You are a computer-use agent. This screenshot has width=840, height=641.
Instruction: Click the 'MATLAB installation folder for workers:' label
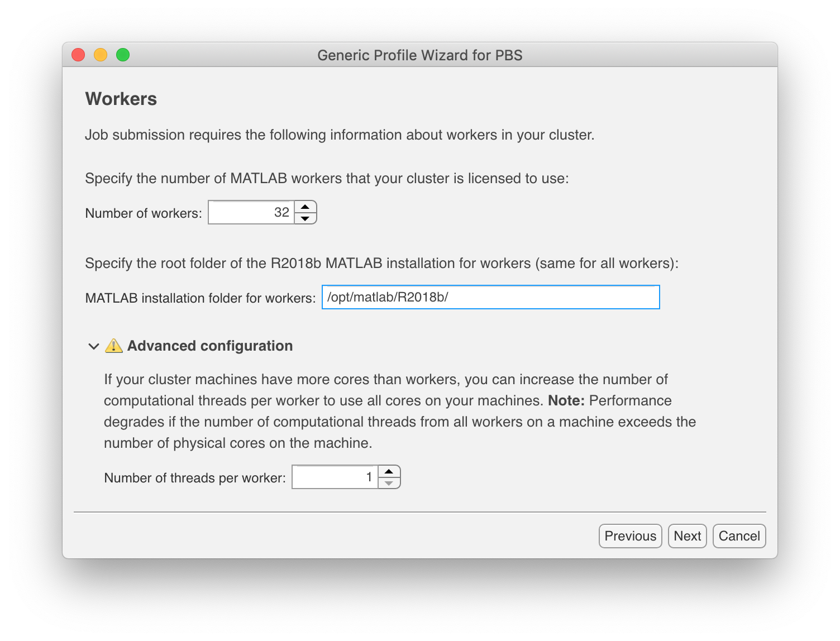pos(201,298)
